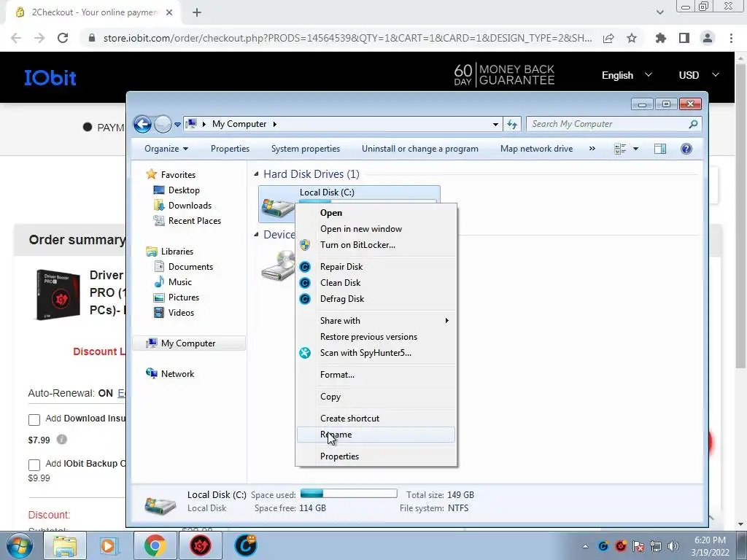Viewport: 747px width, 560px height.
Task: Tick the Add Download Insurance checkbox
Action: point(34,419)
